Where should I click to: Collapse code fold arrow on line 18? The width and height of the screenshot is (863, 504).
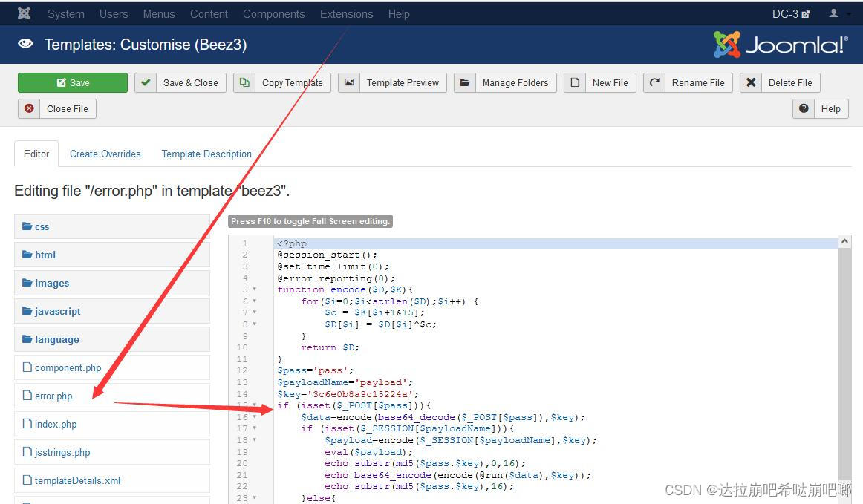254,439
